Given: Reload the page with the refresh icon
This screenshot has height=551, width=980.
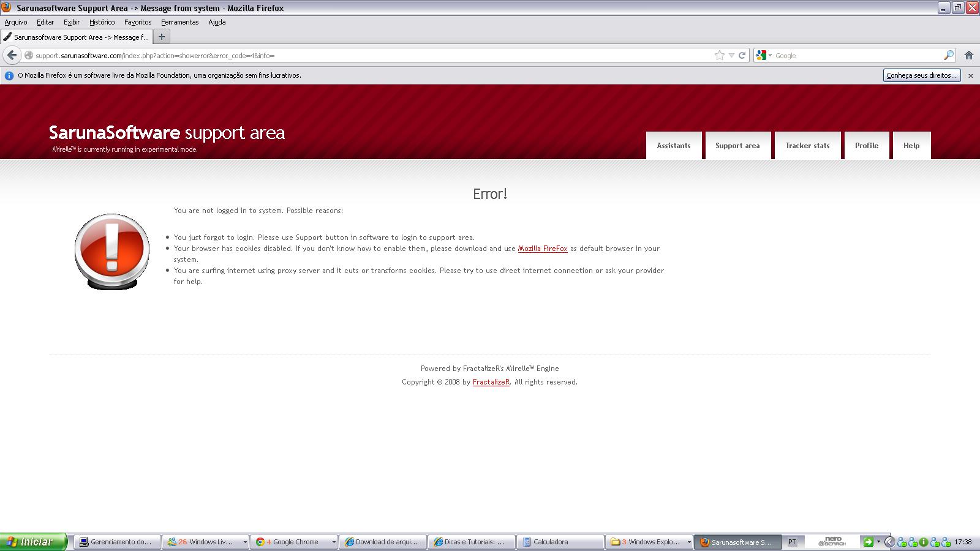Looking at the screenshot, I should (742, 55).
